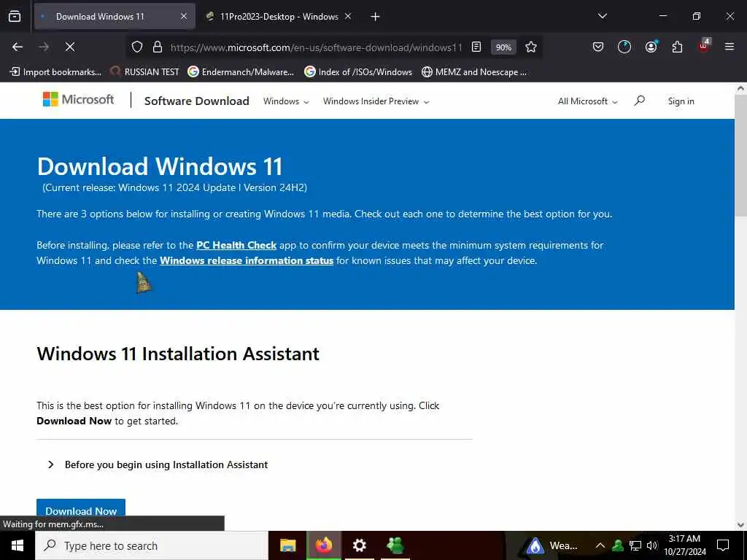747x560 pixels.
Task: Open the Firefox account icon
Action: point(651,47)
